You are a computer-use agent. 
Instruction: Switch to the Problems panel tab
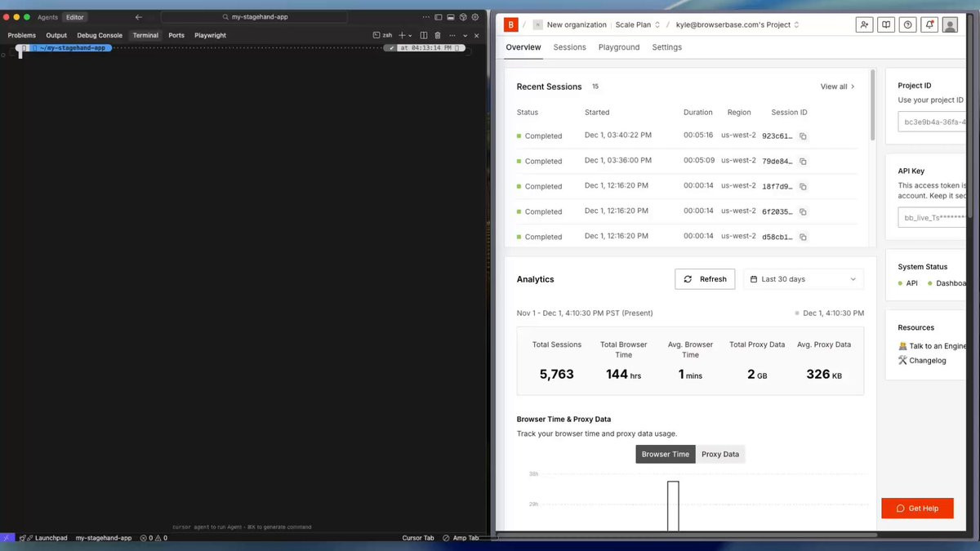coord(22,35)
